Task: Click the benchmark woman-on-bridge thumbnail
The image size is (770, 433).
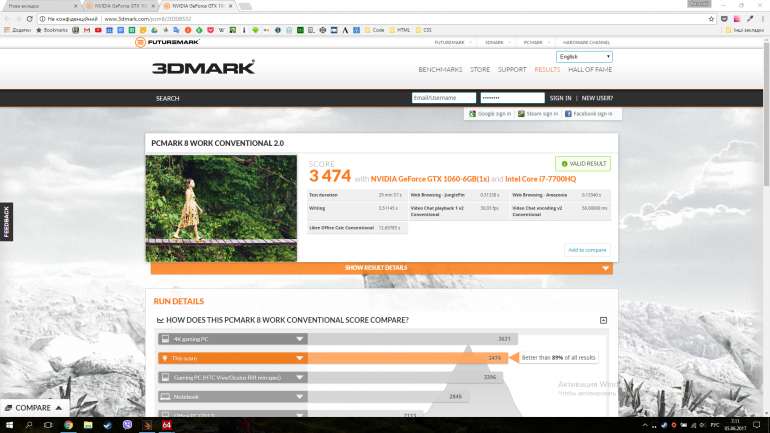Action: pos(221,208)
